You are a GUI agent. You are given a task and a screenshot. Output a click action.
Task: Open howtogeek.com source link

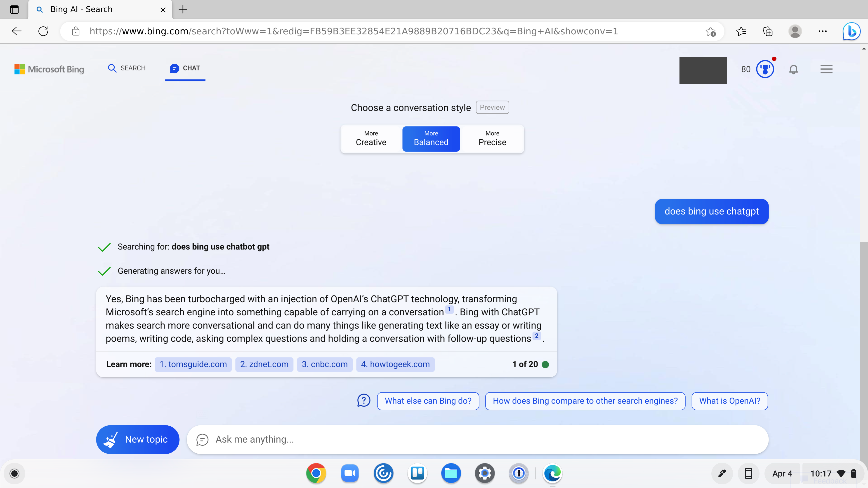tap(395, 364)
